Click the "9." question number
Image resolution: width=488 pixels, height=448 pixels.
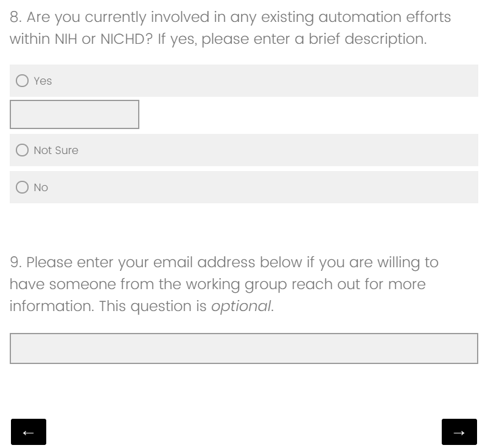[16, 262]
